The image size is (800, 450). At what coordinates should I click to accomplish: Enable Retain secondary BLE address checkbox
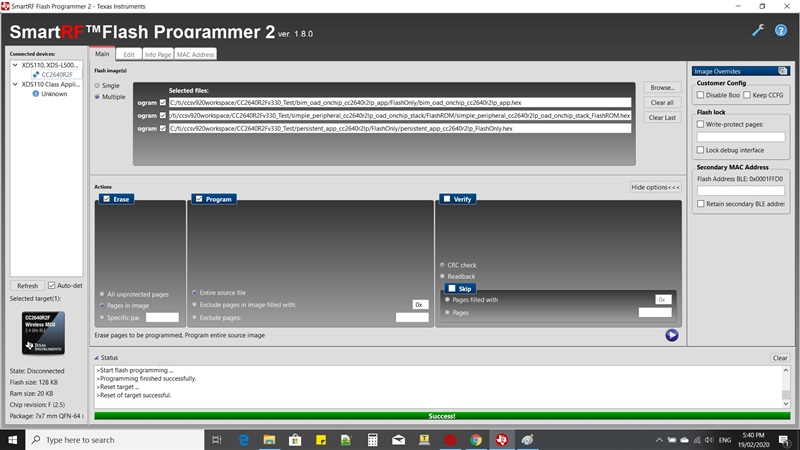pos(701,204)
